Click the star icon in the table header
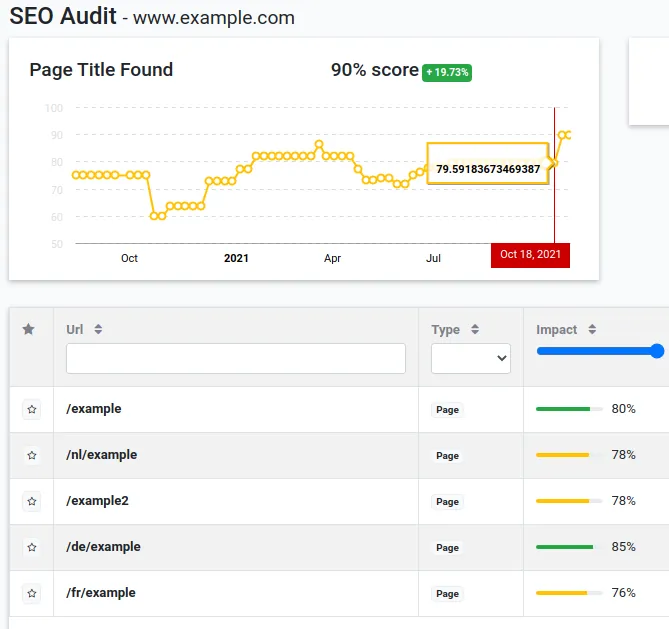The width and height of the screenshot is (669, 629). [29, 329]
